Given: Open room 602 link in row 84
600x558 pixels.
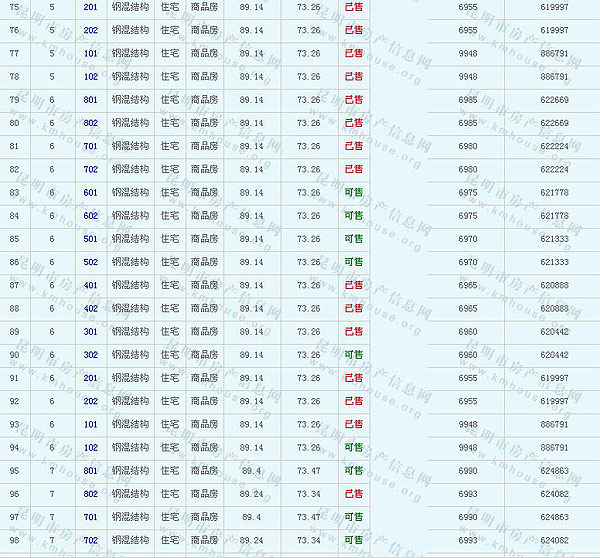Looking at the screenshot, I should [x=91, y=215].
